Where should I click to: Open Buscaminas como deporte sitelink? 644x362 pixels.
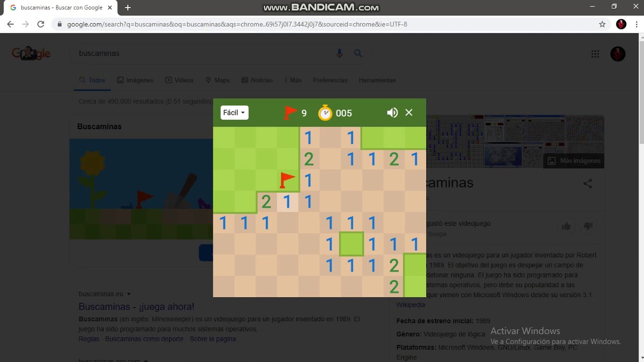point(144,339)
